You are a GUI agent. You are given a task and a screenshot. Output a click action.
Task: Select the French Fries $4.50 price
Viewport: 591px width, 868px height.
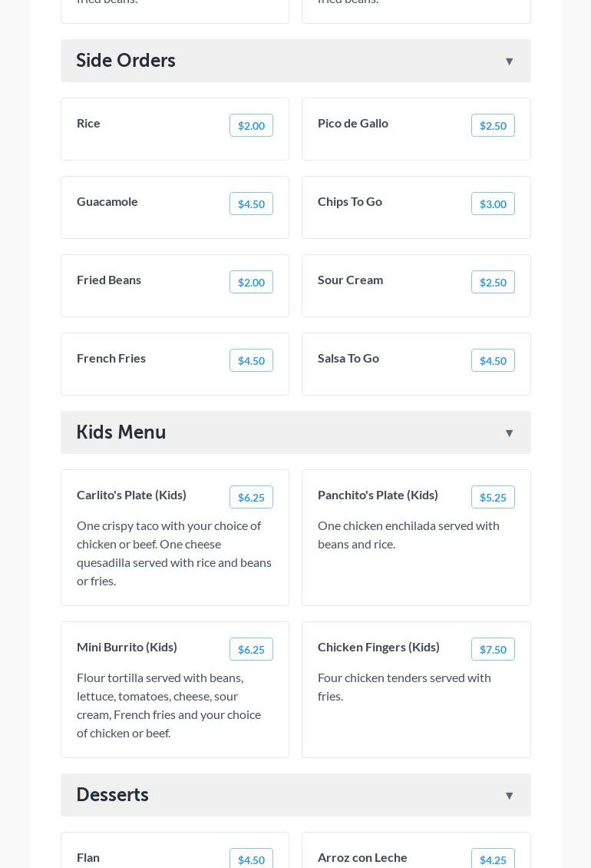point(251,361)
